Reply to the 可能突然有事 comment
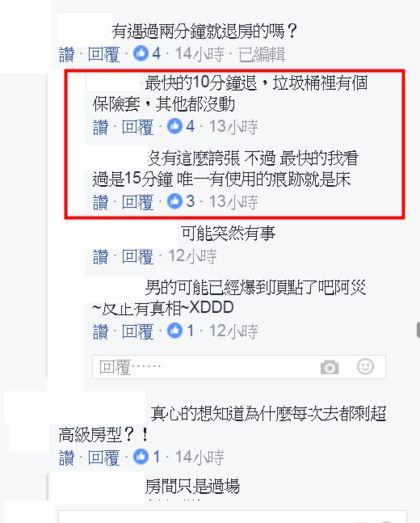This screenshot has width=420, height=523. (x=137, y=257)
